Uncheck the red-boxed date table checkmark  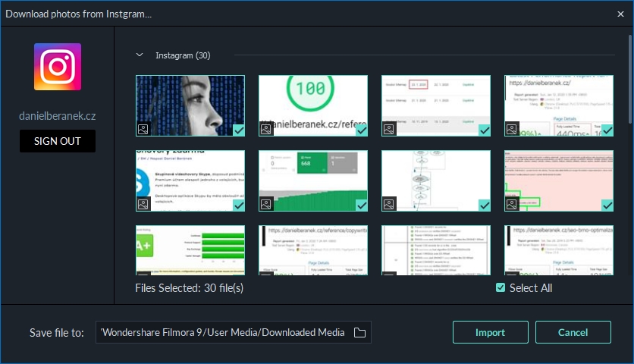pos(485,130)
